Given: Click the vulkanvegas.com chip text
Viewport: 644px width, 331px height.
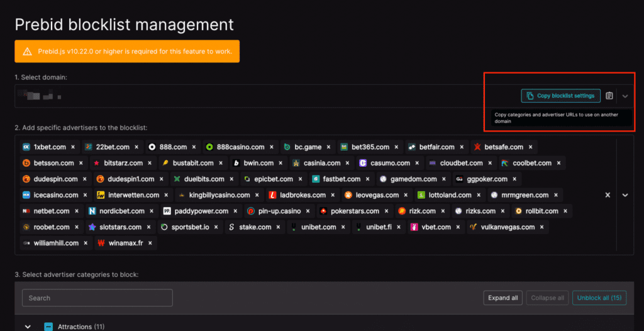Looking at the screenshot, I should click(508, 227).
